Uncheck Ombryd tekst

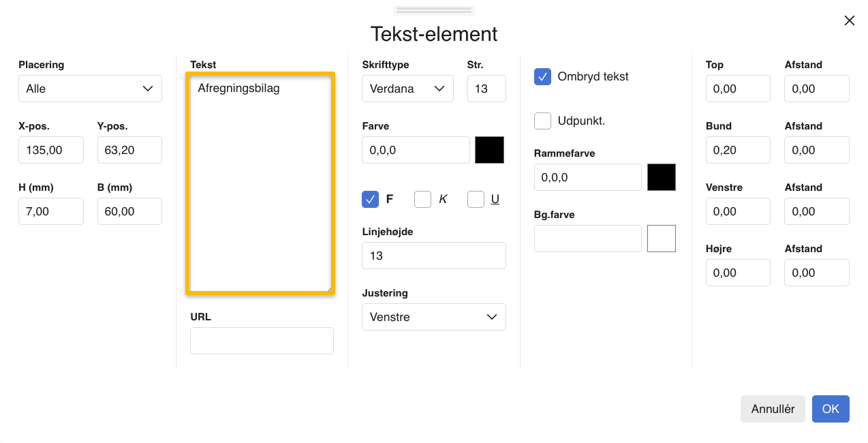pyautogui.click(x=542, y=77)
